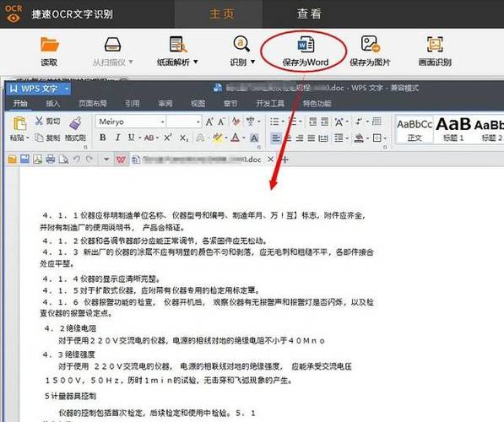Click the decrease font size icon

(221, 122)
